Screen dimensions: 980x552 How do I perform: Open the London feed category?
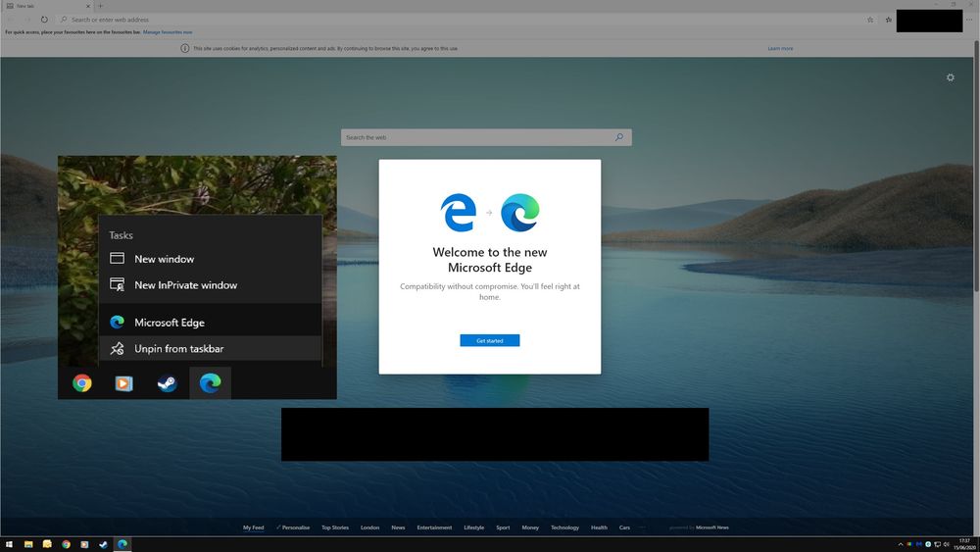370,527
